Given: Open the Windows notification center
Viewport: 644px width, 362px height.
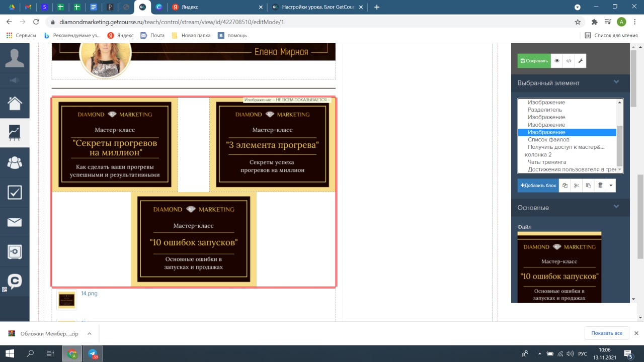Looking at the screenshot, I should pos(628,353).
